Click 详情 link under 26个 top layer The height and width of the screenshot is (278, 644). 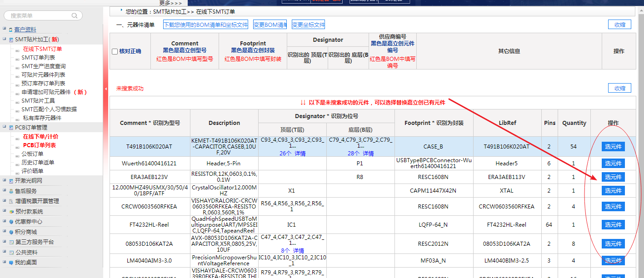(x=300, y=154)
